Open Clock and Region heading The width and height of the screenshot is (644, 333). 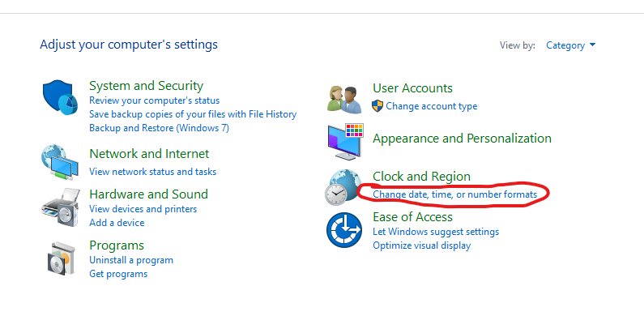coord(421,176)
